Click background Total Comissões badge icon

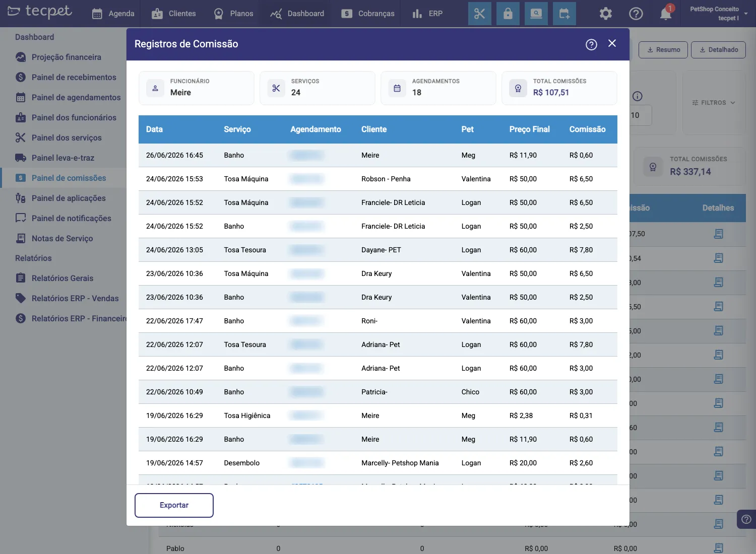point(653,167)
